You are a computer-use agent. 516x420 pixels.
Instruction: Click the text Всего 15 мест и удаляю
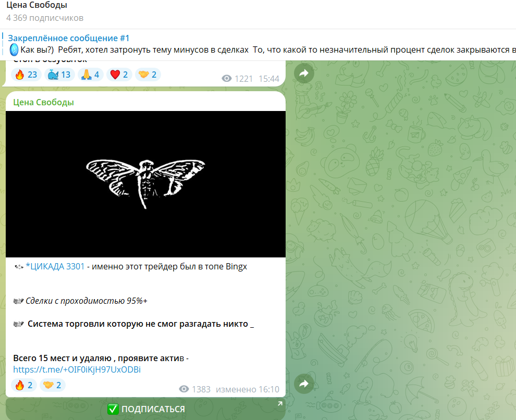coord(62,358)
